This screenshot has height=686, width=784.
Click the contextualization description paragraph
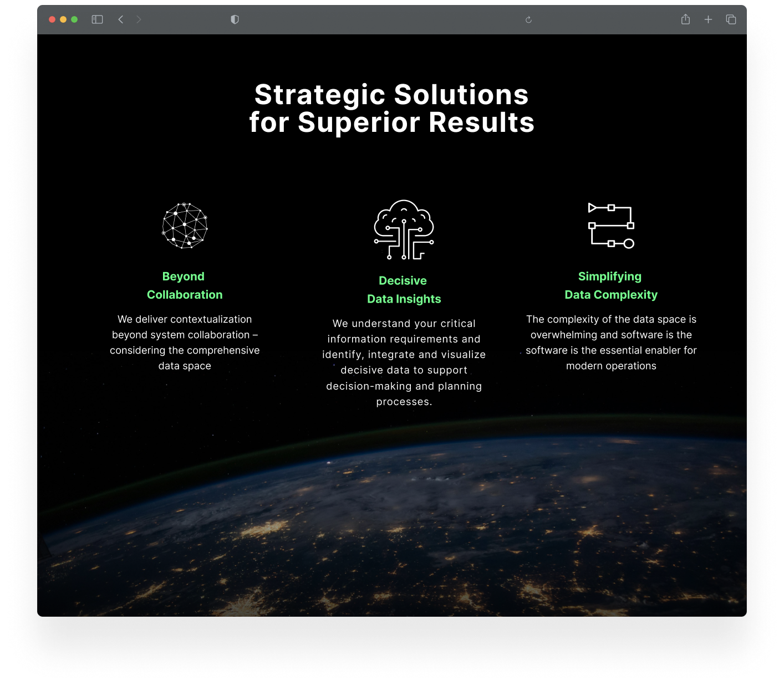pos(185,342)
